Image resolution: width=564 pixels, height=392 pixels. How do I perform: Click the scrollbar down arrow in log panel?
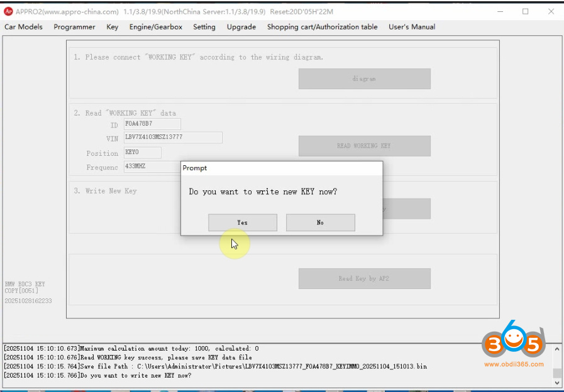click(556, 383)
